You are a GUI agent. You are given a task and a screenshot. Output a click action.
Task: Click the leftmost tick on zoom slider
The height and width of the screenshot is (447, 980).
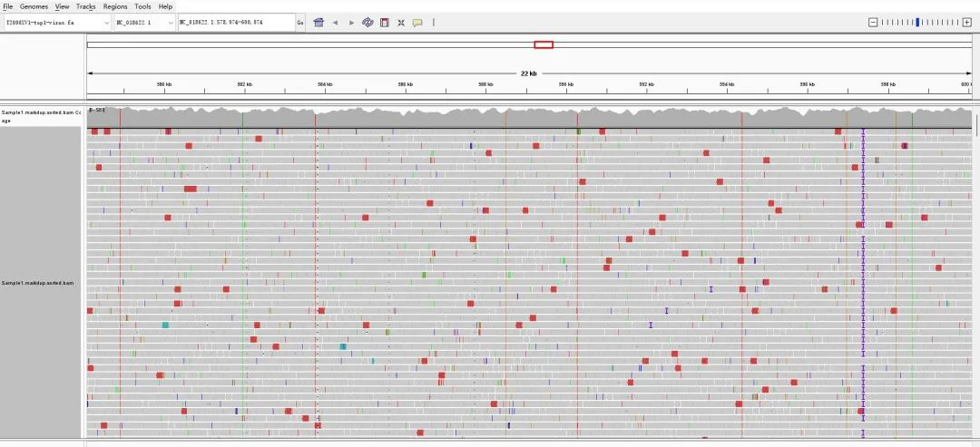(x=883, y=23)
